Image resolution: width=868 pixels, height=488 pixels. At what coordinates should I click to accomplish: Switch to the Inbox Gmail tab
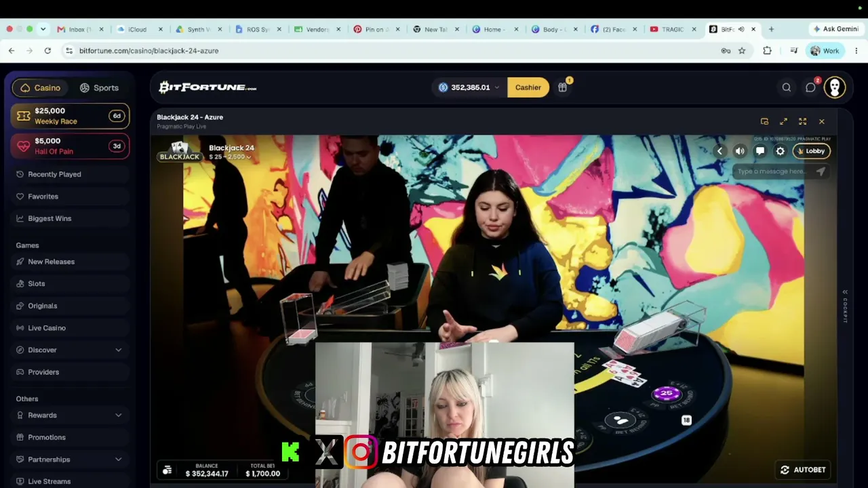[x=81, y=29]
